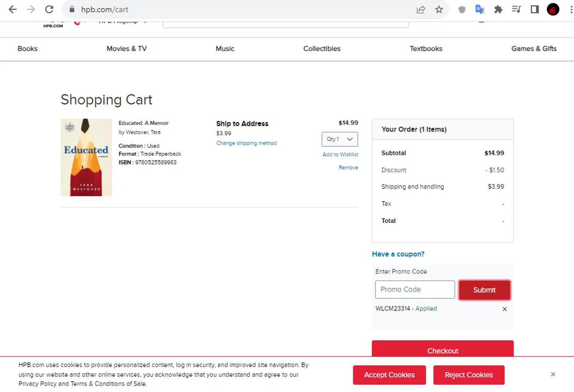Screen dimensions: 574x392
Task: Open the Textbooks menu
Action: tap(426, 49)
